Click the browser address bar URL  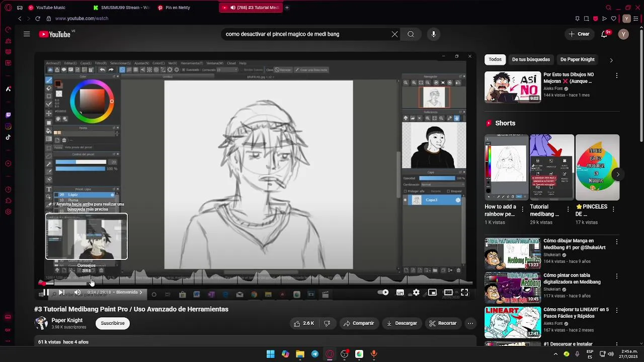[x=82, y=19]
